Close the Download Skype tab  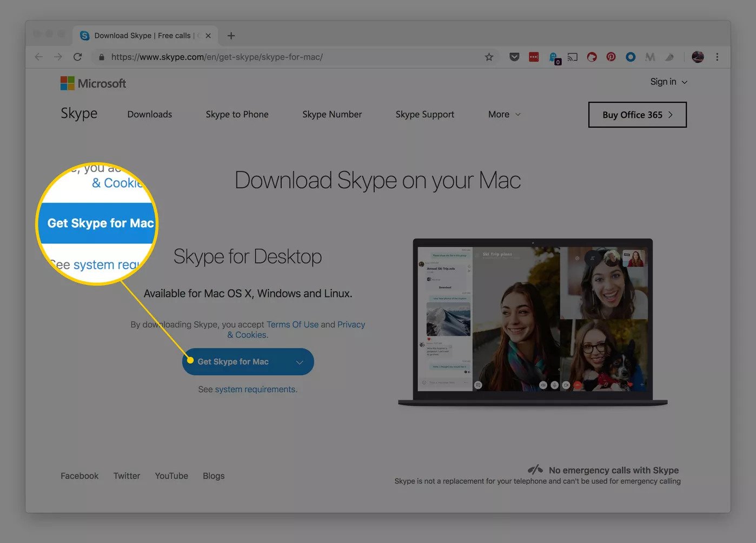pyautogui.click(x=208, y=36)
